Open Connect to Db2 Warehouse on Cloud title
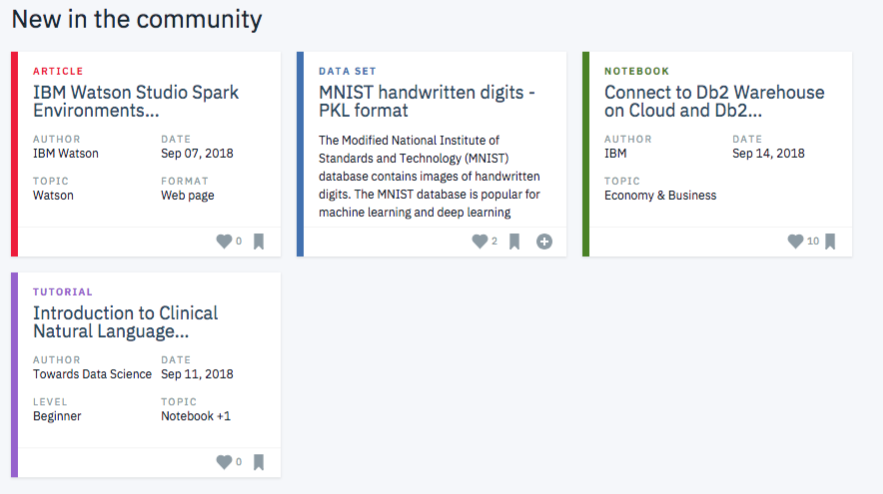This screenshot has height=494, width=883. pyautogui.click(x=714, y=101)
